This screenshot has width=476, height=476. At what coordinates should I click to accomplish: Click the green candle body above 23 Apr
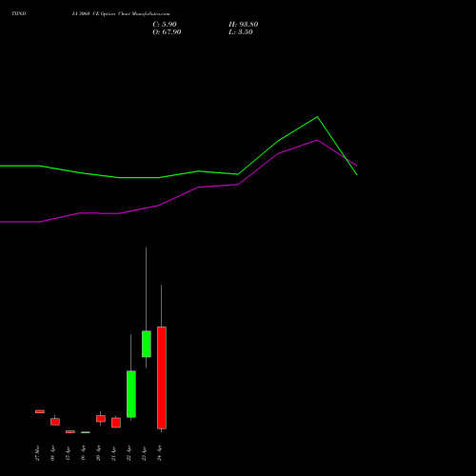[147, 344]
